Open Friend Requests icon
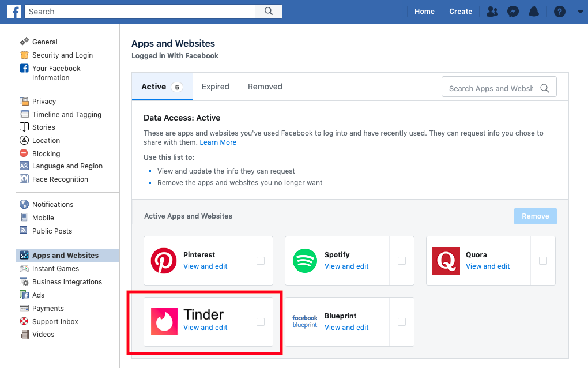 492,12
